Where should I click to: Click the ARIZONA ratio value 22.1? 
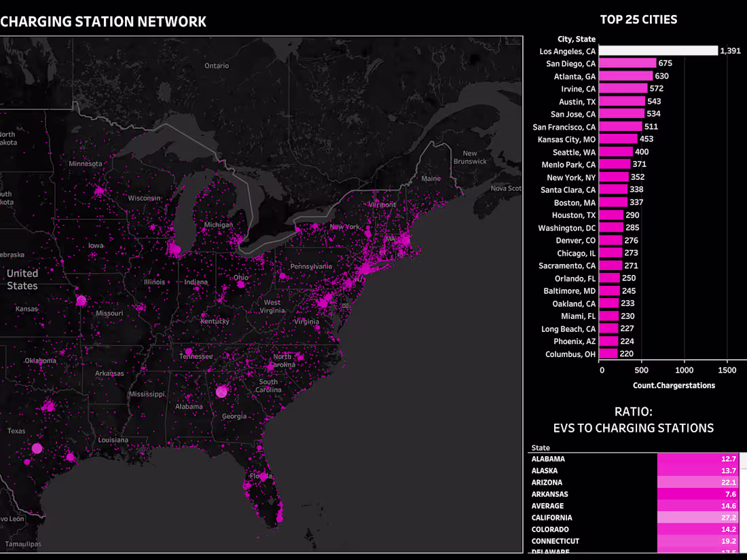point(729,482)
